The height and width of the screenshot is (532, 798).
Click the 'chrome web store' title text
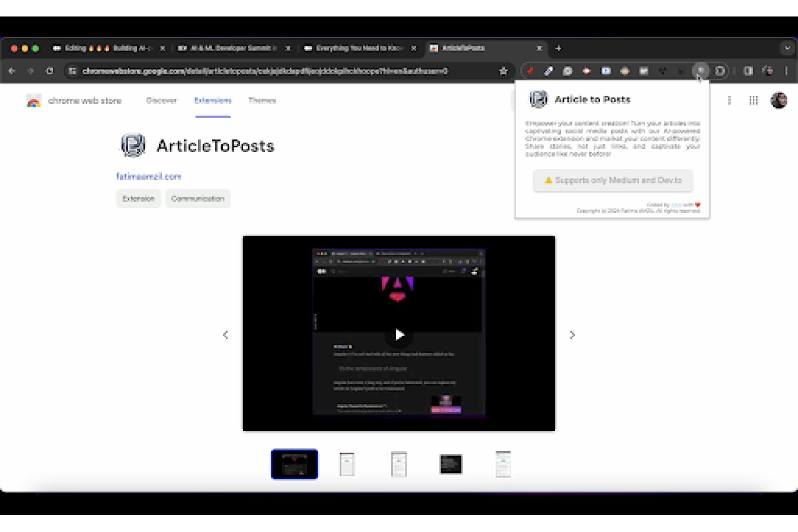point(85,101)
